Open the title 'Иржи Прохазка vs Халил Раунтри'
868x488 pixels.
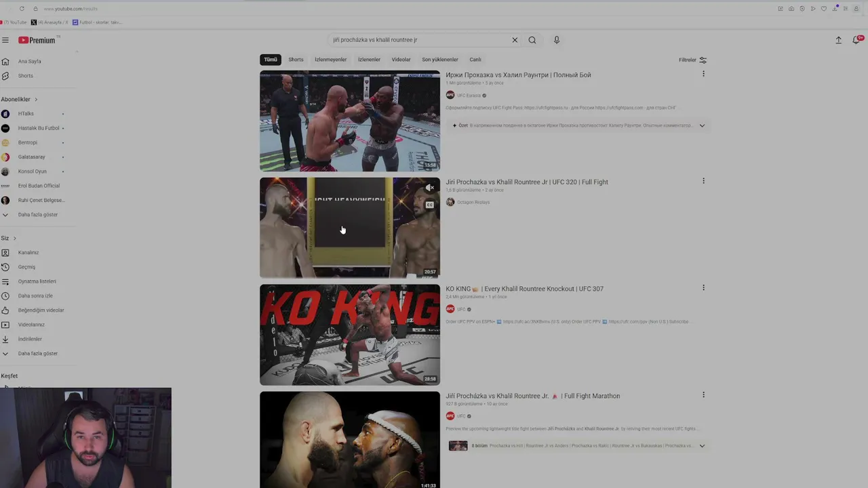coord(518,75)
